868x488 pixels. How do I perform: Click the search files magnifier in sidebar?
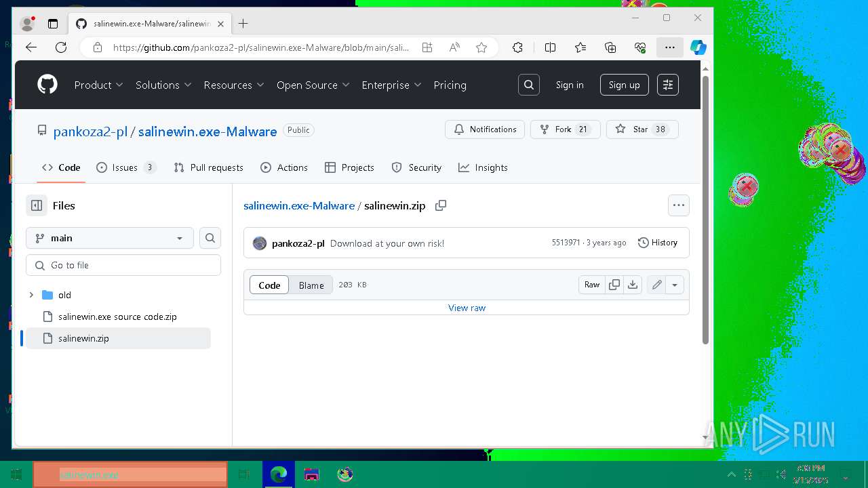point(210,238)
